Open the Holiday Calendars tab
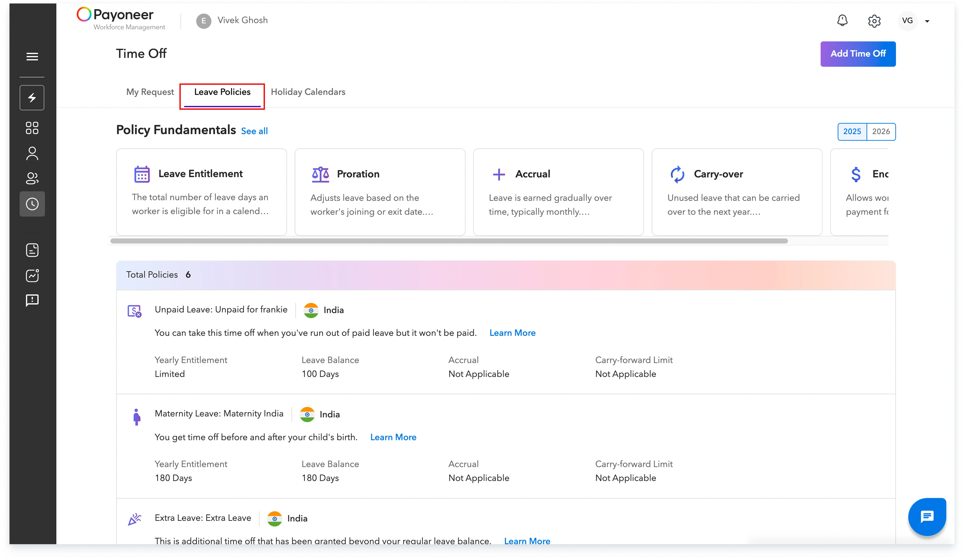The image size is (964, 560). (308, 92)
